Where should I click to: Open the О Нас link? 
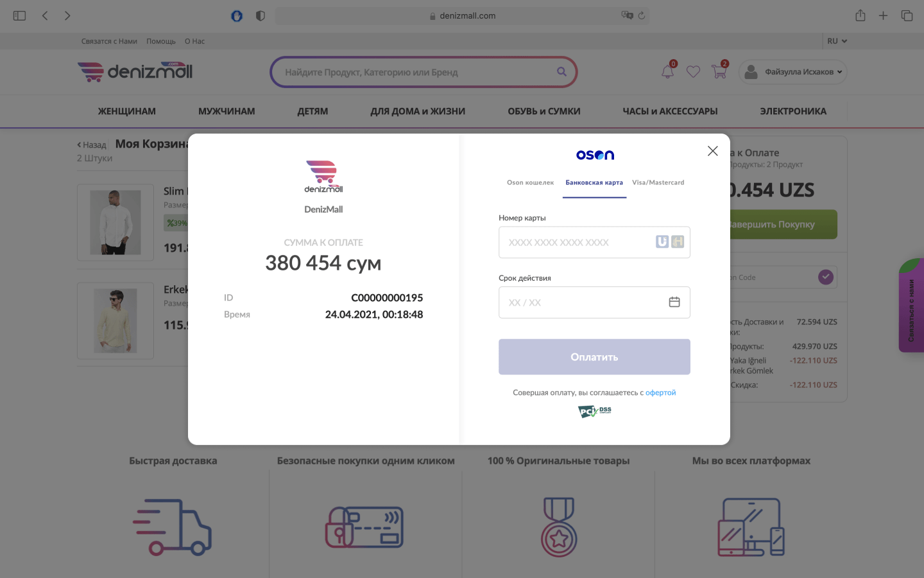click(x=194, y=41)
